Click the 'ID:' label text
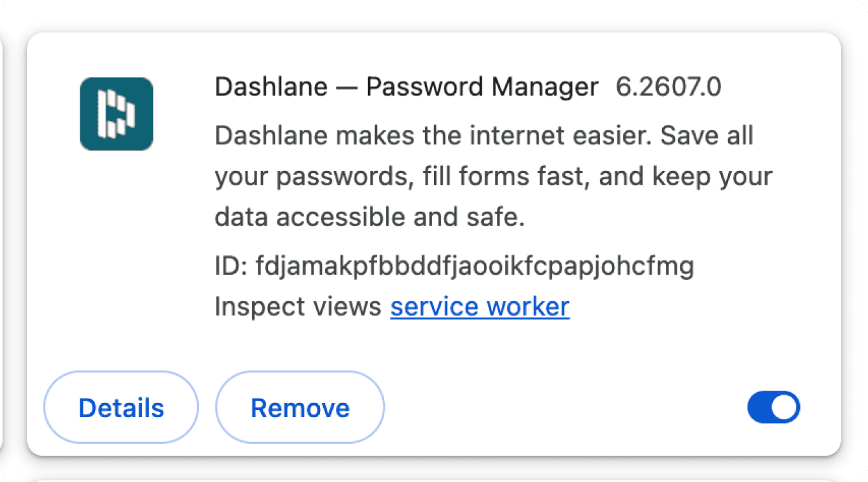The height and width of the screenshot is (482, 868). (231, 266)
